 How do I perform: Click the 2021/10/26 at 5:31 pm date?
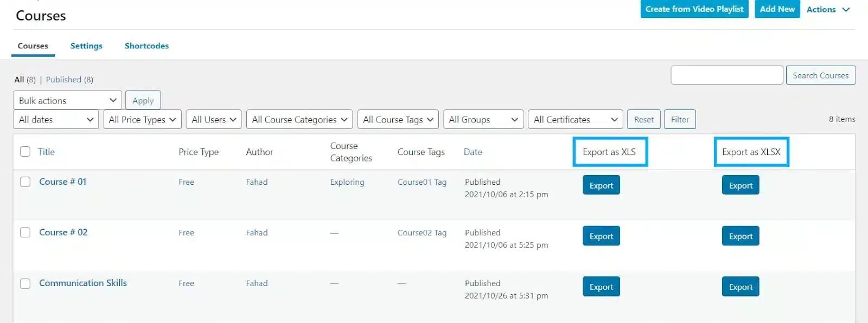click(506, 295)
